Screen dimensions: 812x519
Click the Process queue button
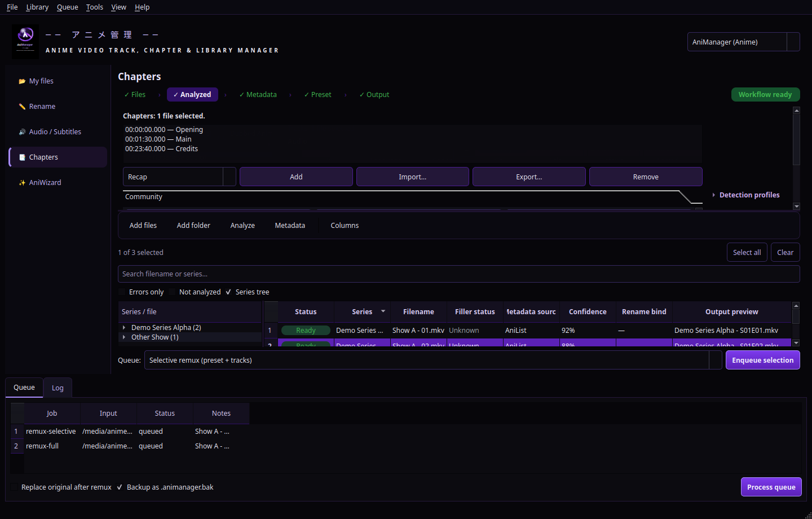coord(771,487)
